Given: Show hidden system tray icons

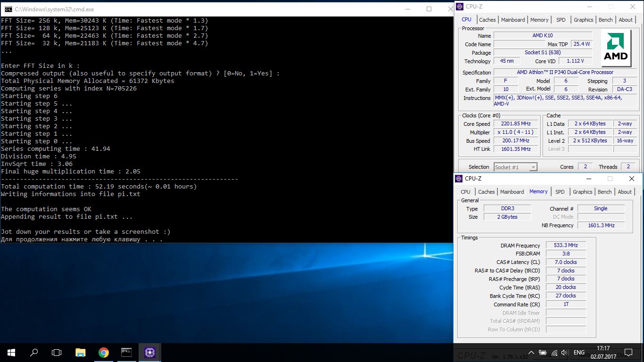Looking at the screenshot, I should coord(532,353).
